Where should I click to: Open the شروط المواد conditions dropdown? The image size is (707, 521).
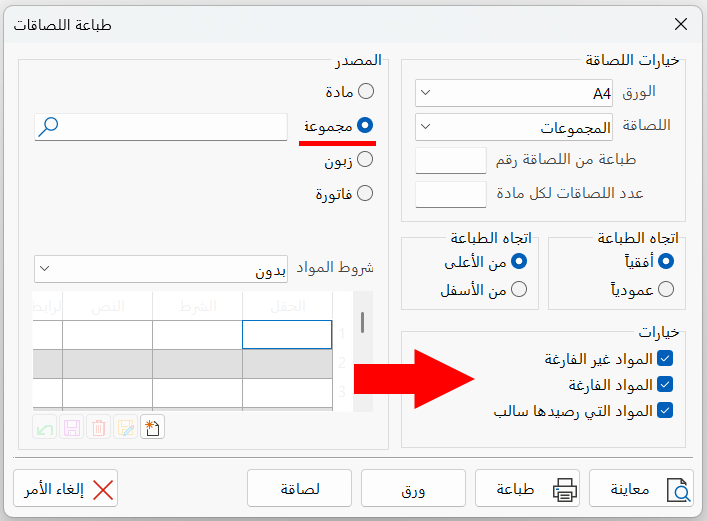(x=161, y=269)
